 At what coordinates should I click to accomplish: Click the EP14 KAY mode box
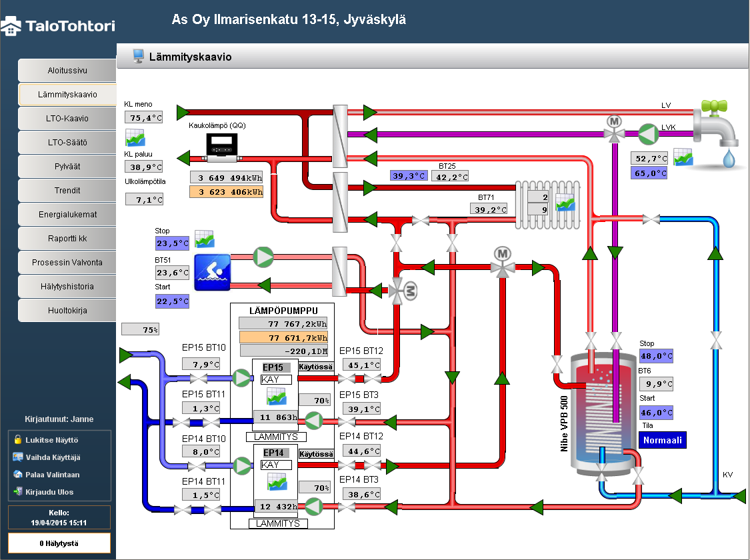(276, 465)
